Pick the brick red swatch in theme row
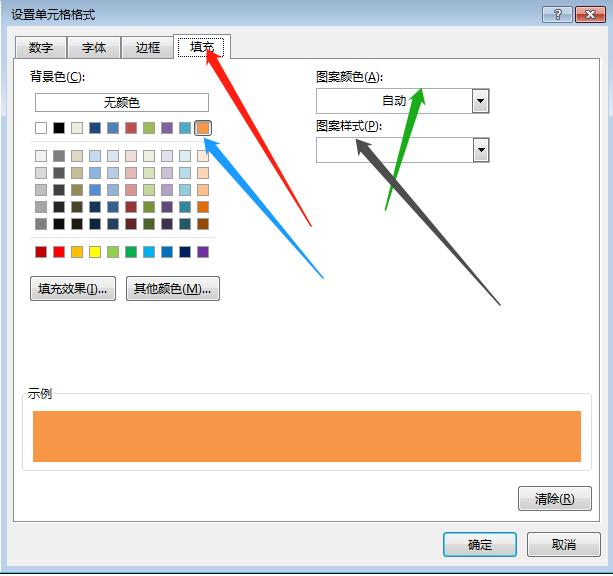Image resolution: width=613 pixels, height=576 pixels. [131, 128]
